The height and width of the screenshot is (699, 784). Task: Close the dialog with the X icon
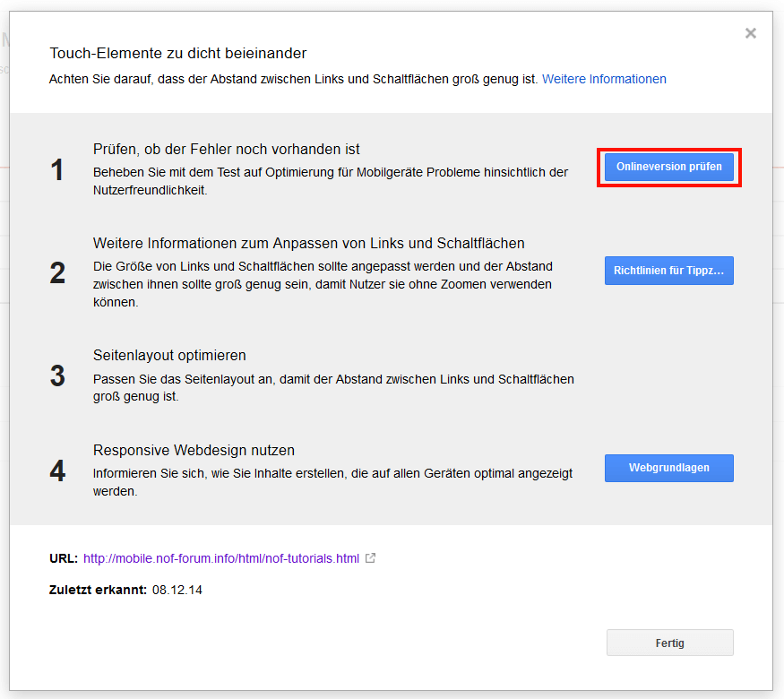pyautogui.click(x=751, y=33)
